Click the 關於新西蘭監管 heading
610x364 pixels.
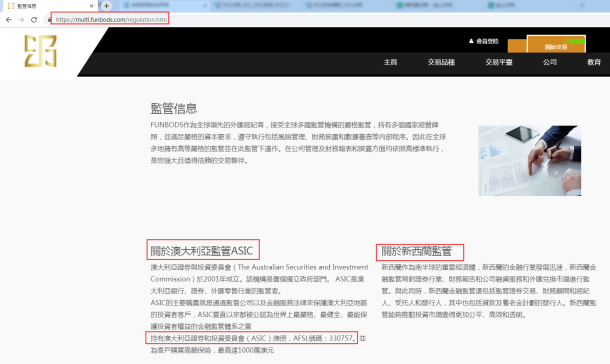416,251
